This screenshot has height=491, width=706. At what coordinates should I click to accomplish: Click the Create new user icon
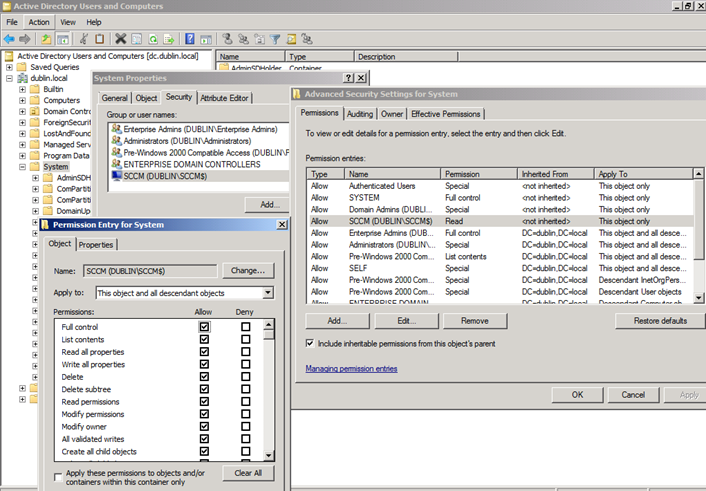coord(227,39)
